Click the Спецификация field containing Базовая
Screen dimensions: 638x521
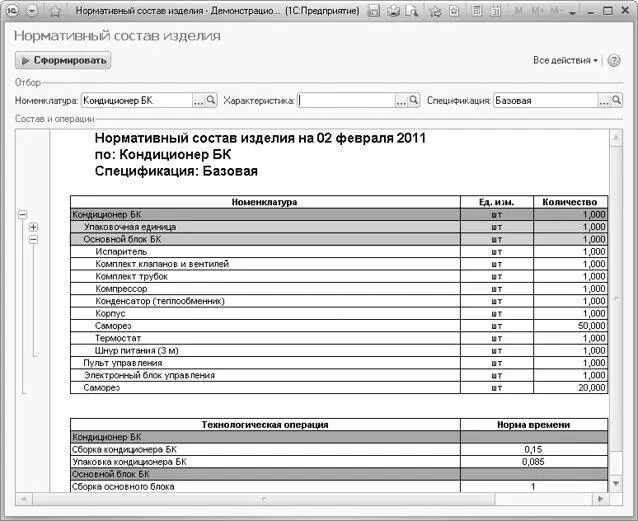pyautogui.click(x=545, y=101)
